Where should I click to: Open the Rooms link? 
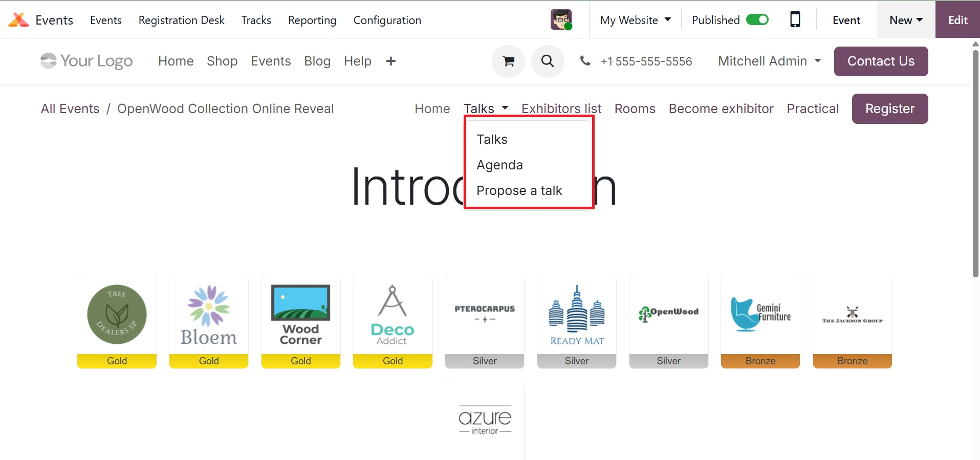click(x=635, y=108)
